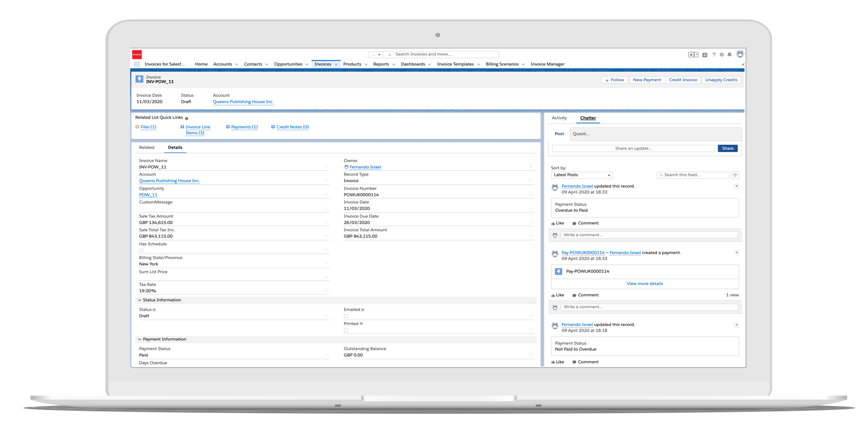The height and width of the screenshot is (434, 868).
Task: Click the user profile avatar icon
Action: tap(740, 54)
